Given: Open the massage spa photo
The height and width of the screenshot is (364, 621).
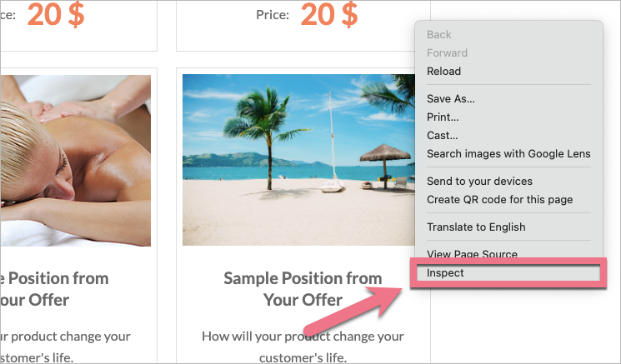Looking at the screenshot, I should coord(76,161).
